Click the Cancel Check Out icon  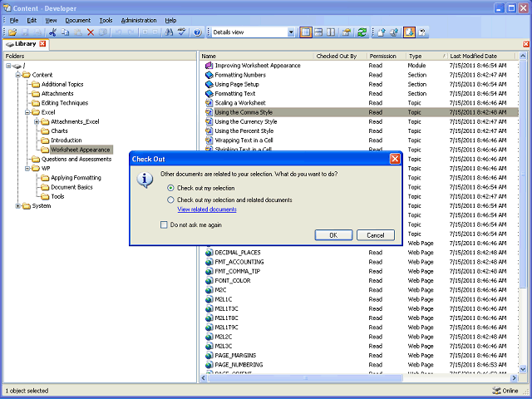(422, 32)
